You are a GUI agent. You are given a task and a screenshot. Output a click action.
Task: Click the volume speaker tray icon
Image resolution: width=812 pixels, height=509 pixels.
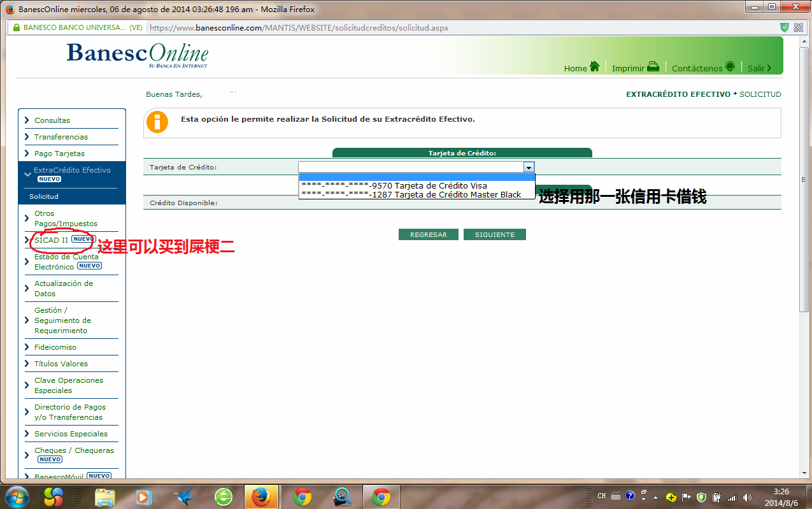click(747, 497)
